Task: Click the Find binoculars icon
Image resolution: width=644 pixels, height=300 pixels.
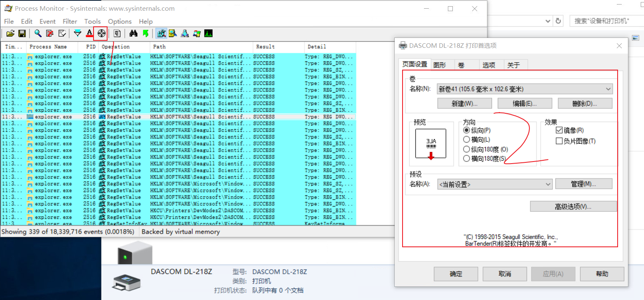Action: pos(133,33)
